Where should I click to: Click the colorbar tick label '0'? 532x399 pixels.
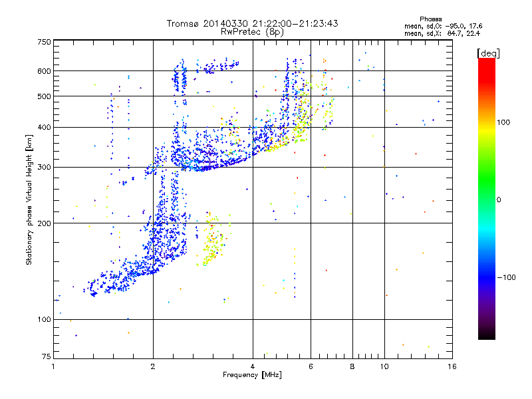point(498,200)
